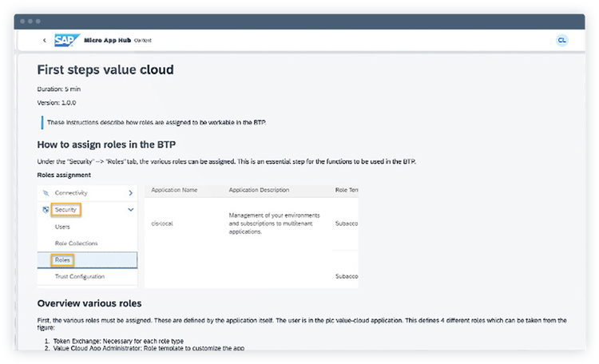Viewport: 599px width, 364px height.
Task: Click the 'First steps value cloud' heading
Action: 105,70
